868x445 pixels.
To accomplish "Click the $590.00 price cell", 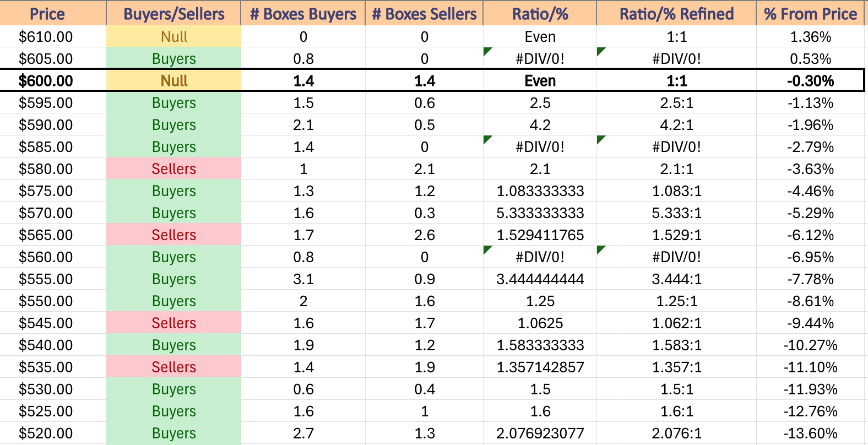I will click(x=53, y=124).
